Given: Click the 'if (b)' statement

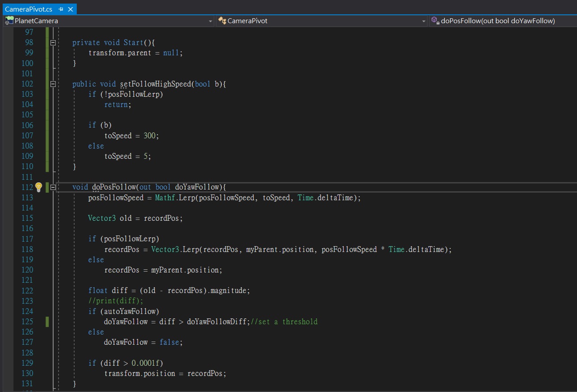Looking at the screenshot, I should [x=100, y=125].
